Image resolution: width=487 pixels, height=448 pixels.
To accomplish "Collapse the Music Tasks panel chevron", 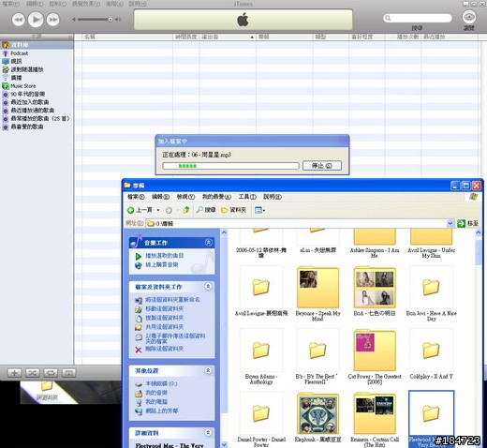I will click(208, 243).
